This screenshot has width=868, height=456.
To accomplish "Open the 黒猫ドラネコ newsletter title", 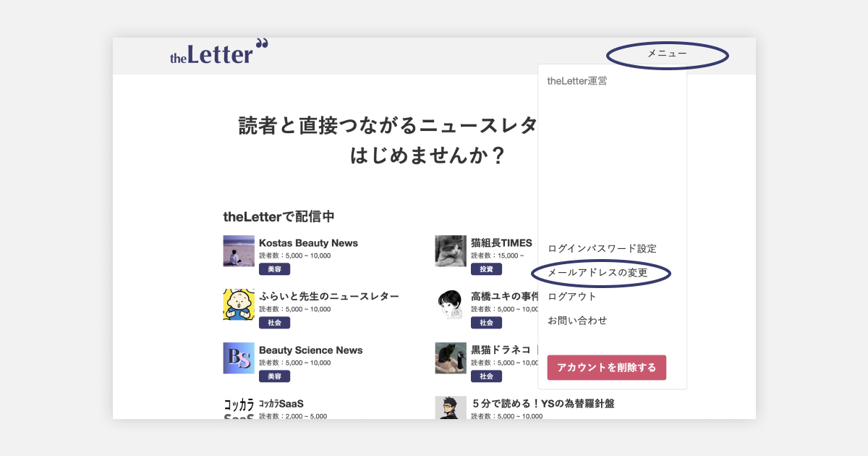I will tap(504, 350).
